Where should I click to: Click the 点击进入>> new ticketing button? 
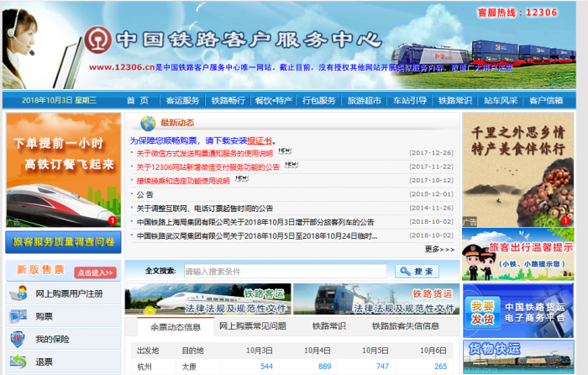tap(95, 272)
